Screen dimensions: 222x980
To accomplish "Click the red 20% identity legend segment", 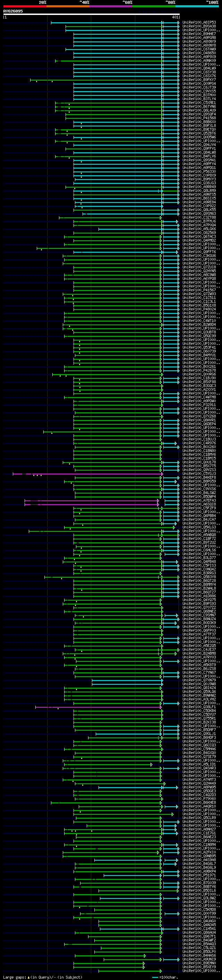I will pyautogui.click(x=25, y=6).
